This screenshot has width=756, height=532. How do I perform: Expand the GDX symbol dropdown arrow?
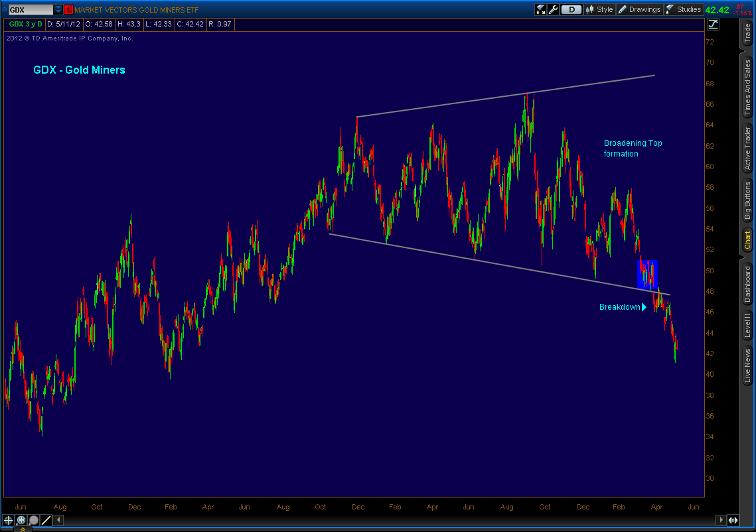[58, 10]
